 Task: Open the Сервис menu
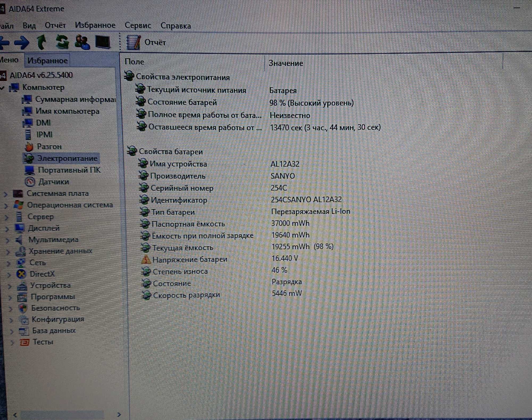pyautogui.click(x=138, y=26)
